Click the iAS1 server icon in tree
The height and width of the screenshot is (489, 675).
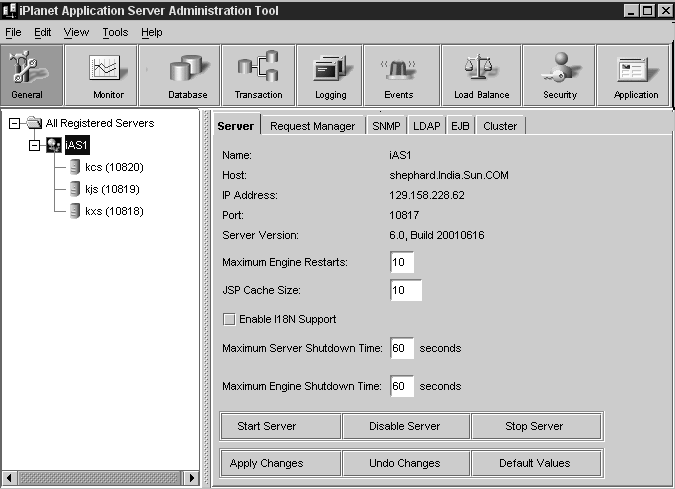point(54,145)
